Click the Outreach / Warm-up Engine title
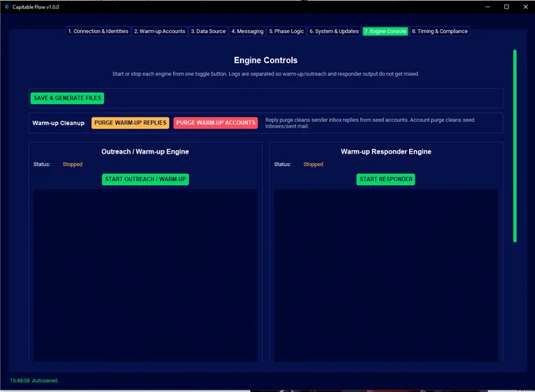This screenshot has width=535, height=392. pos(145,152)
